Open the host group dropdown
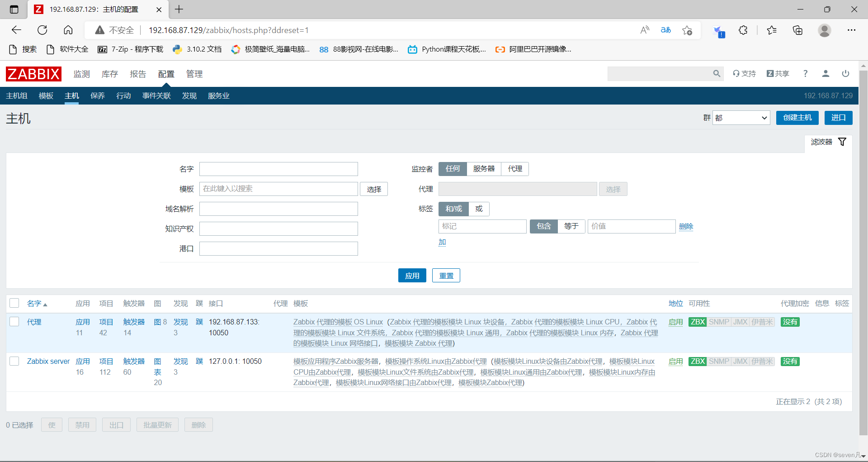Screen dimensions: 868x462 click(x=741, y=118)
